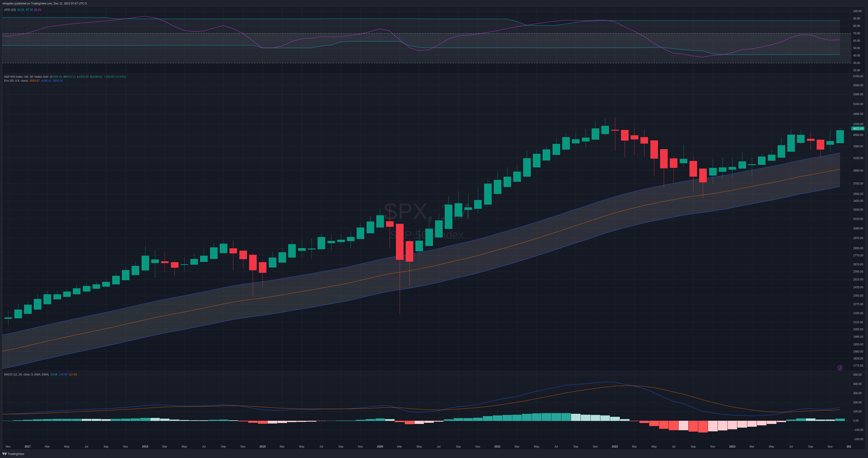Image resolution: width=868 pixels, height=458 pixels.
Task: Click the cRSI value 41.01
Action: point(21,10)
